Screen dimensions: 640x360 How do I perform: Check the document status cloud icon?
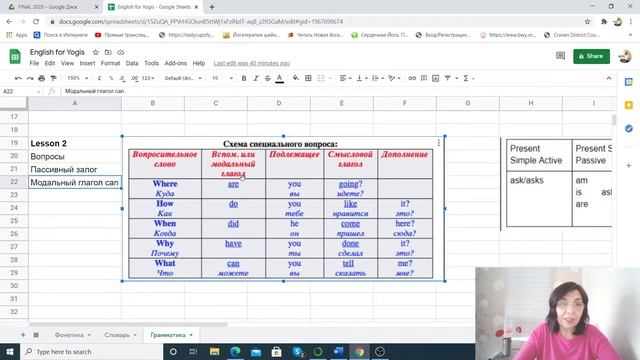[x=121, y=52]
